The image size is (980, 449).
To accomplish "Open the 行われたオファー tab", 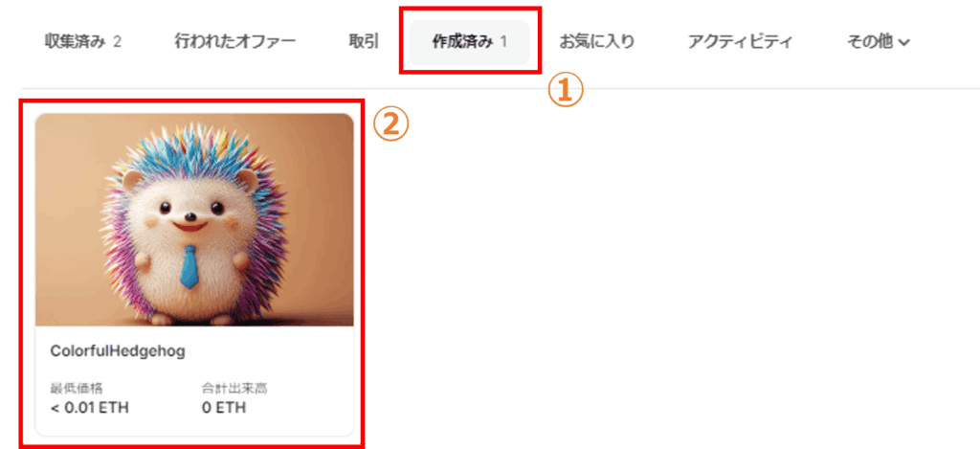I will pyautogui.click(x=235, y=42).
